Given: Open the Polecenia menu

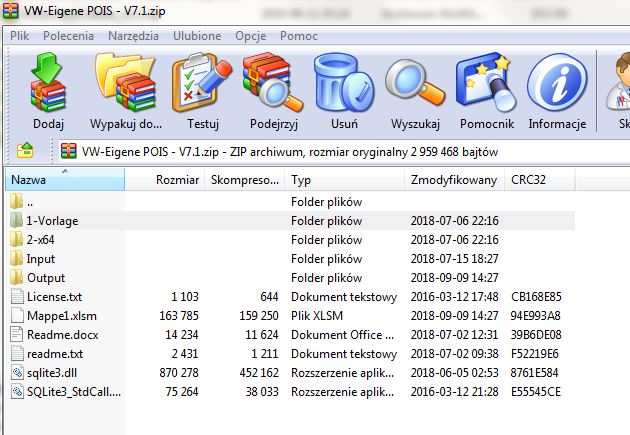Looking at the screenshot, I should (68, 36).
